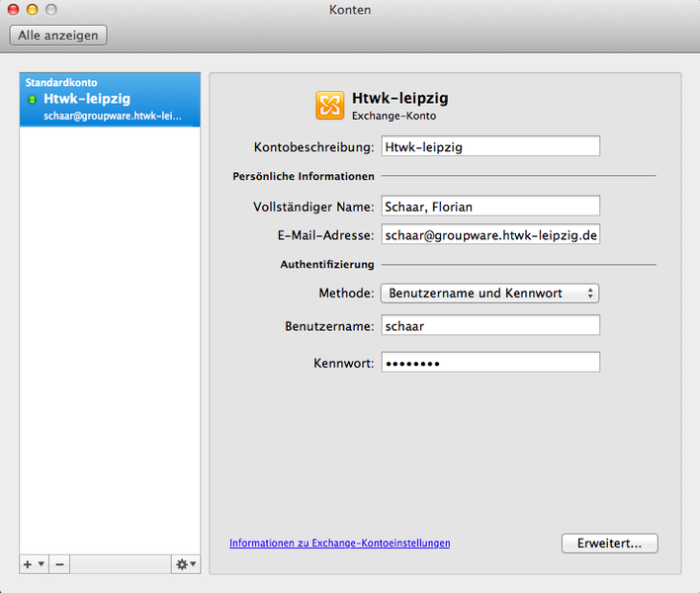Click into the Kennwort password field
Viewport: 700px width, 593px height.
click(490, 363)
